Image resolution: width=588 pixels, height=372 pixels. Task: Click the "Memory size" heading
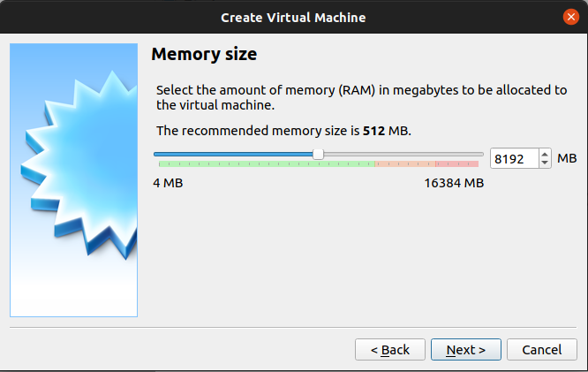204,55
